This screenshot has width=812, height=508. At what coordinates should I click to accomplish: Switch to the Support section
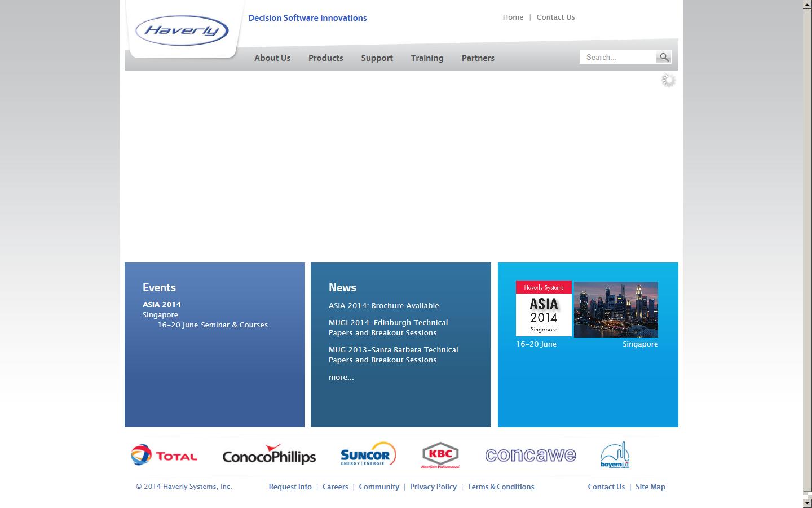pos(377,58)
